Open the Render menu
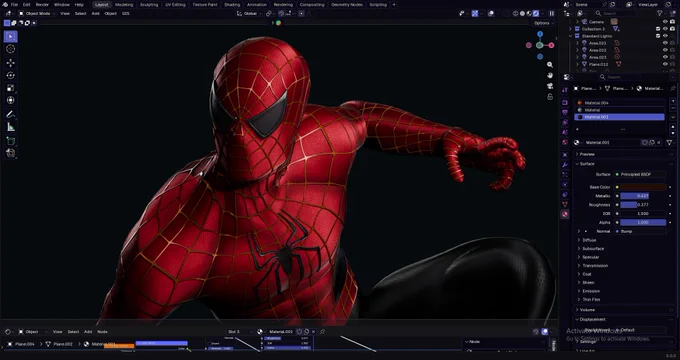The height and width of the screenshot is (360, 680). [42, 4]
